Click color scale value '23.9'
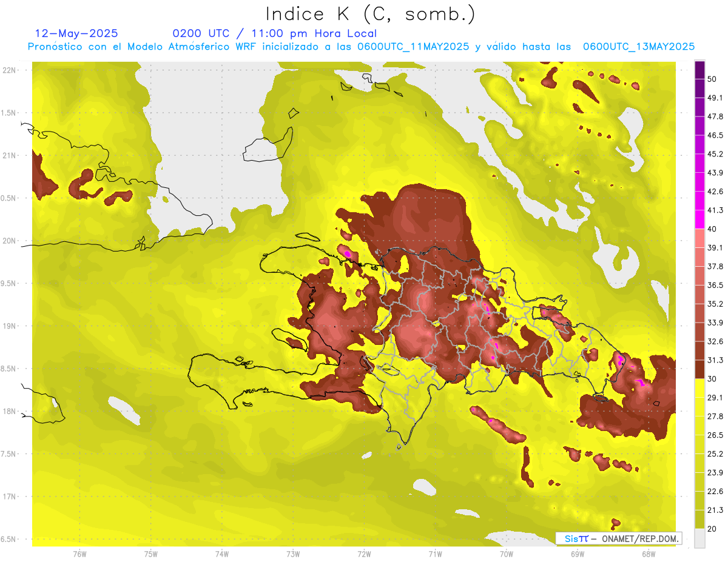 coord(715,472)
